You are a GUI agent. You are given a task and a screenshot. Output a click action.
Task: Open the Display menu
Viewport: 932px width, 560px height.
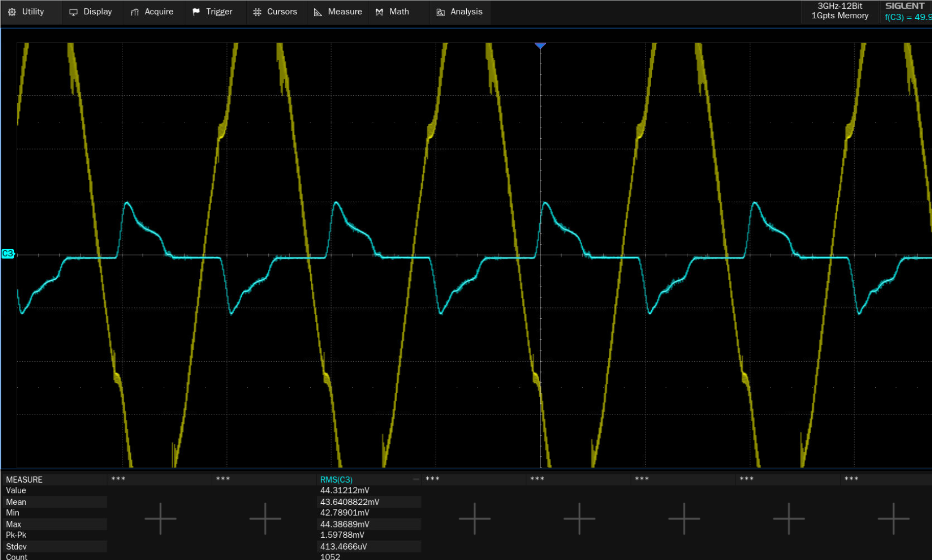(x=91, y=12)
